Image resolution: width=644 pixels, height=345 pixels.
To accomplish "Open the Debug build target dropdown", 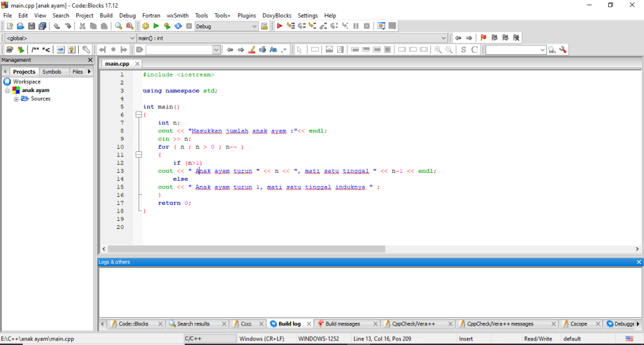I will coord(255,26).
